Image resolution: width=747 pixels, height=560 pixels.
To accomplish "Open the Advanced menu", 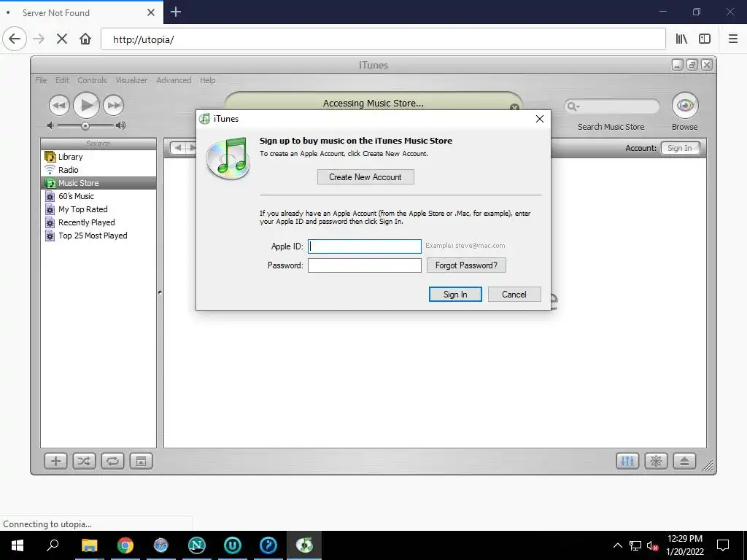I will tap(174, 80).
